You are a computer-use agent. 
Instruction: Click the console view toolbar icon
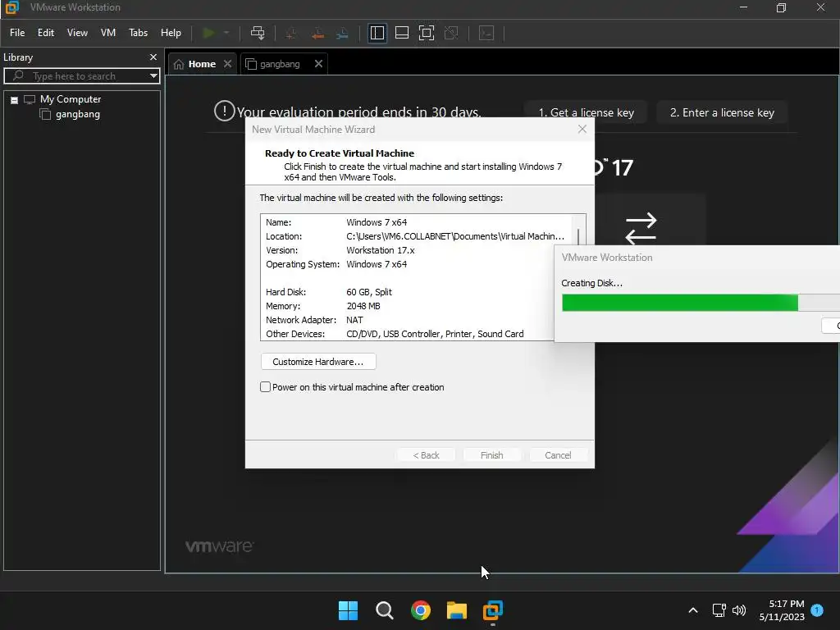486,33
